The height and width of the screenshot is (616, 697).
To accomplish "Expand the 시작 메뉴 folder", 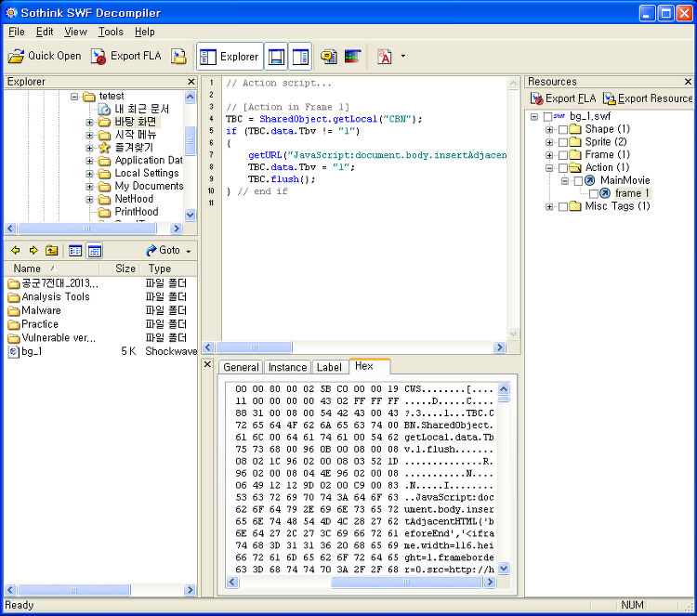I will pos(89,135).
